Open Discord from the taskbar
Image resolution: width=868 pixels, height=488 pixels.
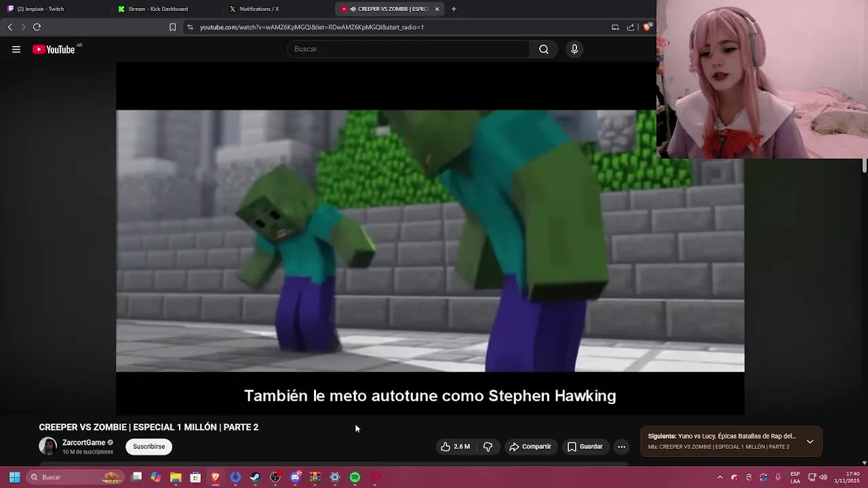pos(295,477)
